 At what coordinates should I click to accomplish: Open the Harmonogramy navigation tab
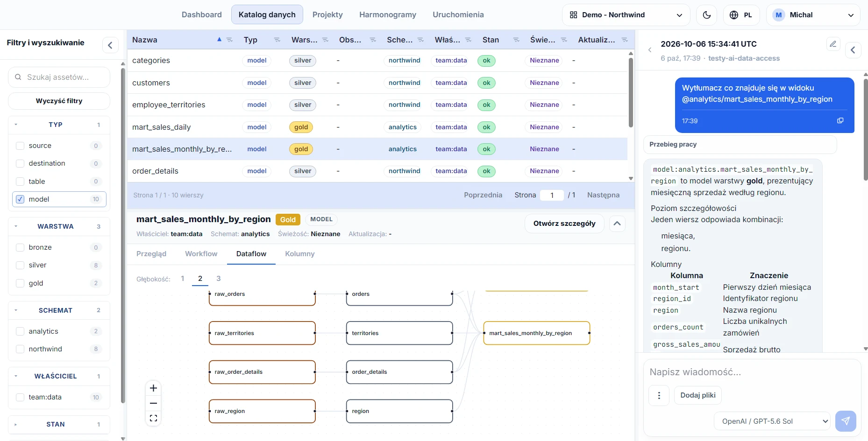388,14
